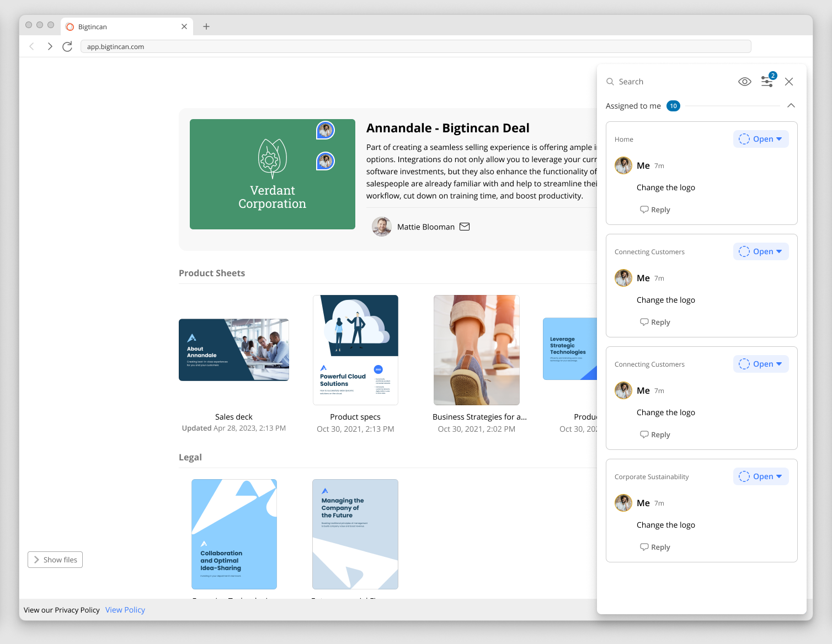The image size is (832, 644).
Task: Click the lower avatar pin on Verdant Corporation image
Action: (326, 161)
